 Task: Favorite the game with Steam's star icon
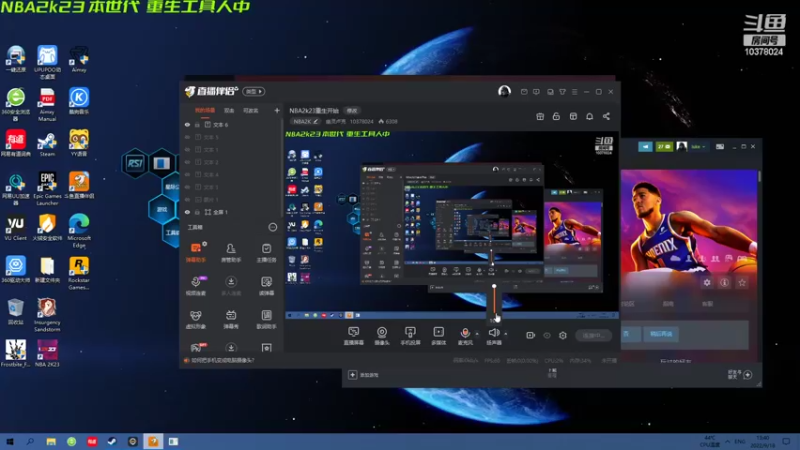point(742,282)
